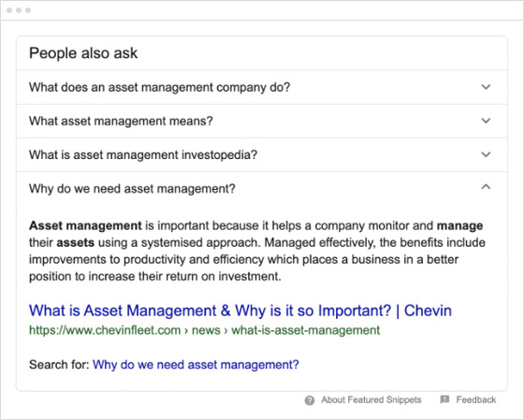Click the third window control dot
524x420 pixels.
pyautogui.click(x=28, y=10)
